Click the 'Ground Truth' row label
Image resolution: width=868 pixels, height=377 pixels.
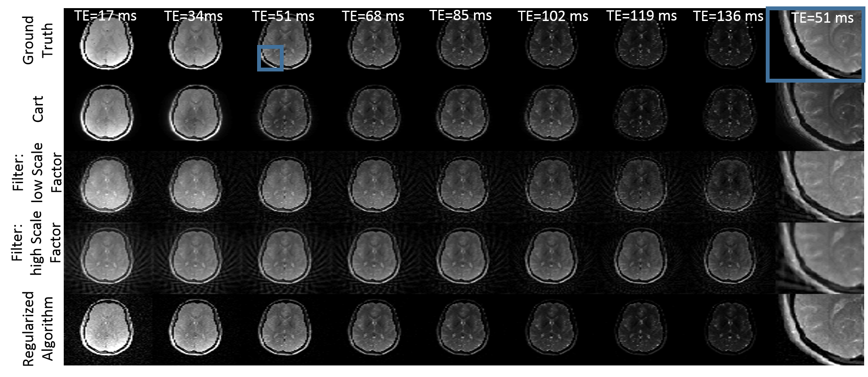tap(38, 40)
